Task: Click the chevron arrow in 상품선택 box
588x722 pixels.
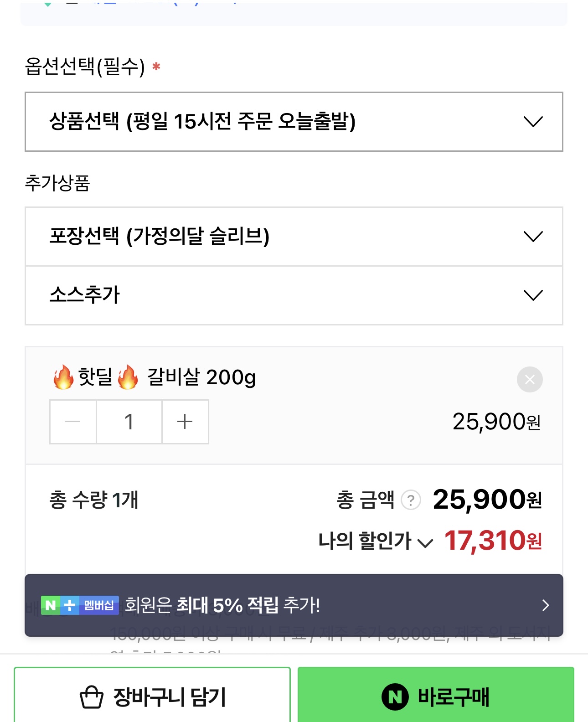Action: tap(533, 122)
